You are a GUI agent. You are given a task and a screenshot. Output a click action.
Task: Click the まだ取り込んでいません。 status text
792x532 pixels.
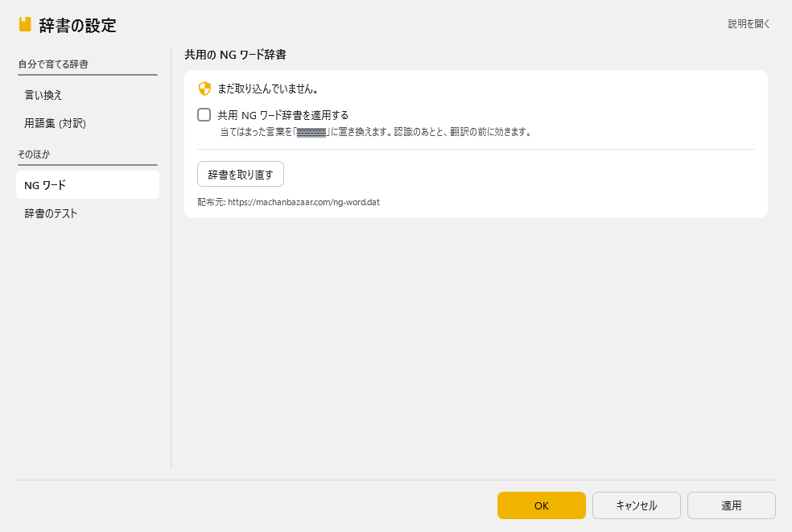268,89
